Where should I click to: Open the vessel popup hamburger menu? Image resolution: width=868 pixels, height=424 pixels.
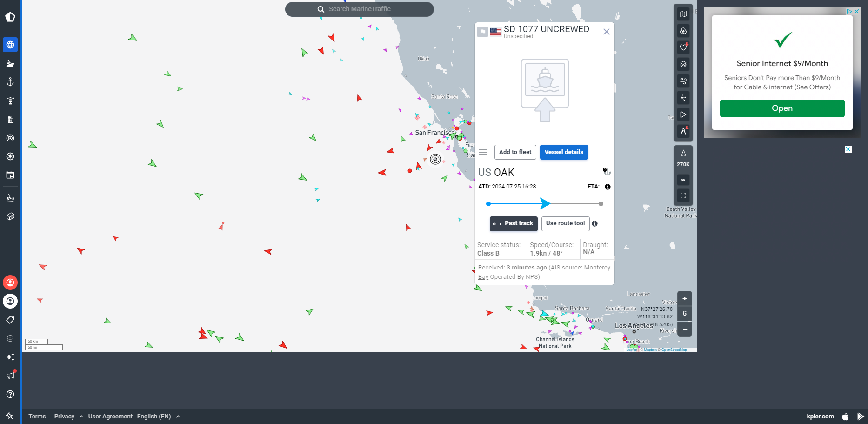pyautogui.click(x=483, y=152)
